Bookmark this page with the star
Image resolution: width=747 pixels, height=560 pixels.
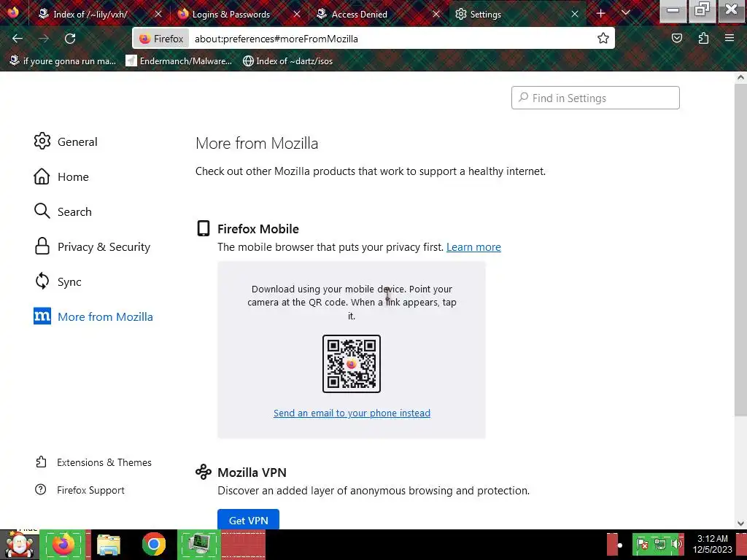coord(603,39)
